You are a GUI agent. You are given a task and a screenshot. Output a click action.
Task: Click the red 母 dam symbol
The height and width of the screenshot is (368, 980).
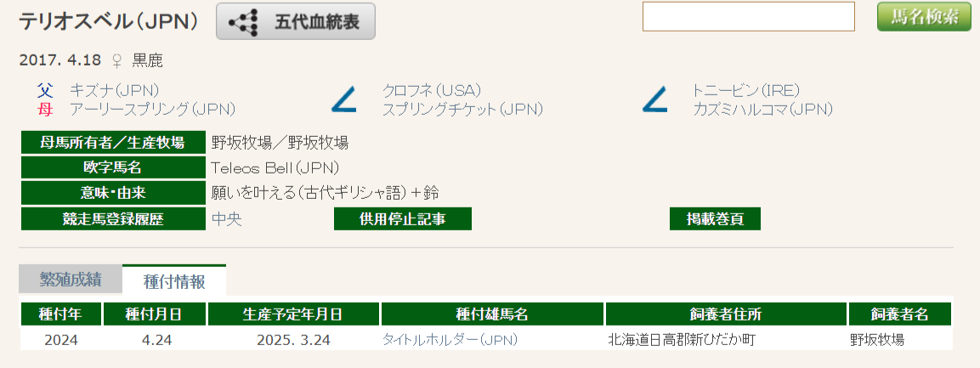pyautogui.click(x=45, y=110)
